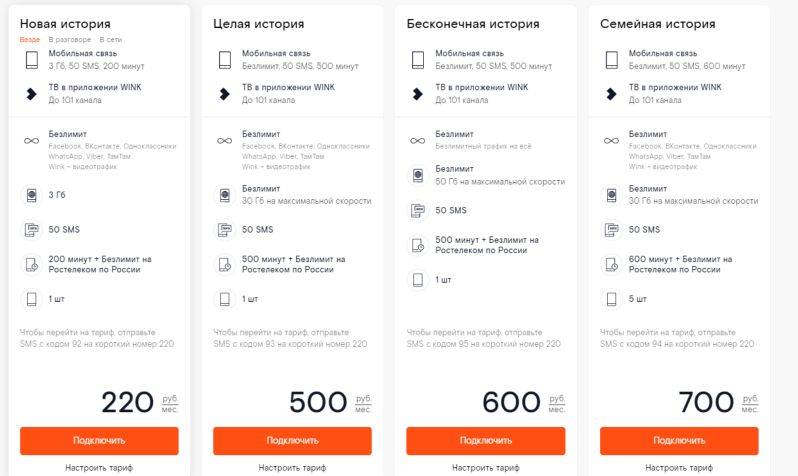Connect the Бесконечная история plan for 600 руб

486,440
